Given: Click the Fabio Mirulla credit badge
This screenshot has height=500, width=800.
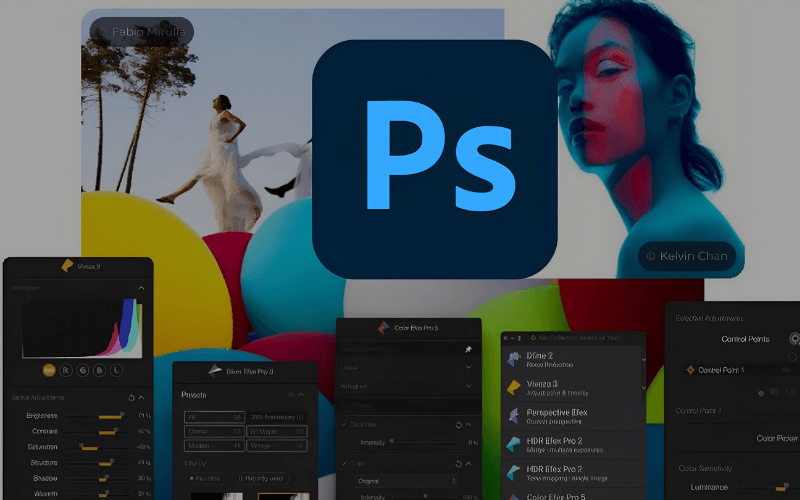Looking at the screenshot, I should pyautogui.click(x=141, y=32).
